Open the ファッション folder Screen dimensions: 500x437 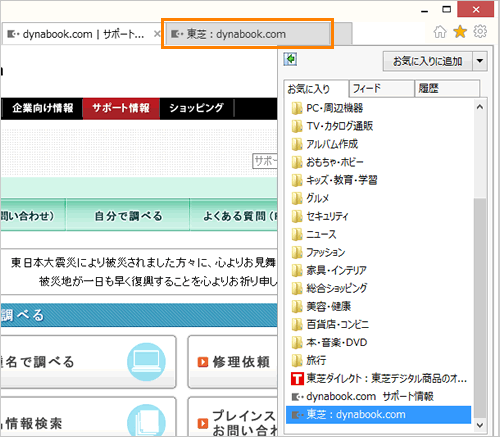[318, 252]
